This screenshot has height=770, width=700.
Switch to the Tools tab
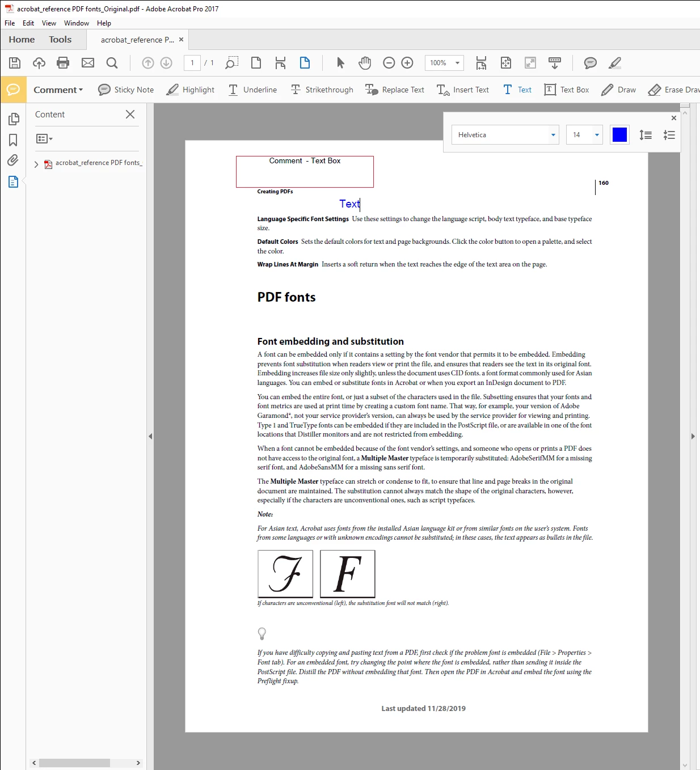[60, 40]
